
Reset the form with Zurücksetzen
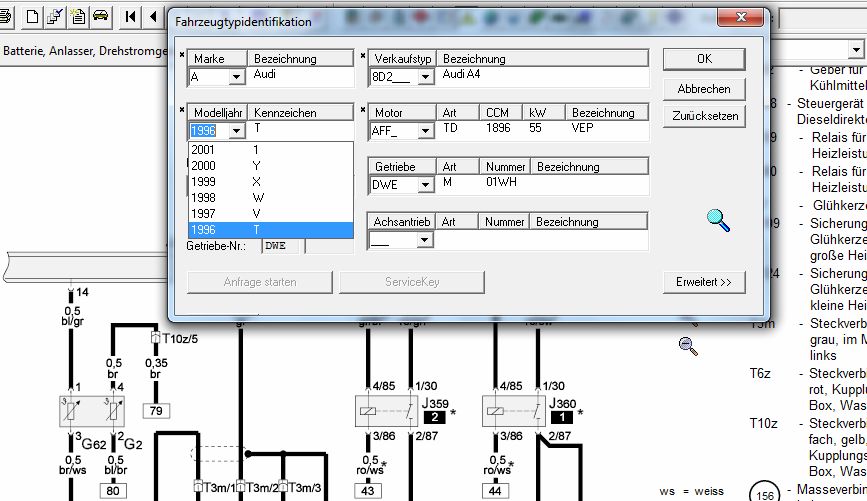pos(704,116)
